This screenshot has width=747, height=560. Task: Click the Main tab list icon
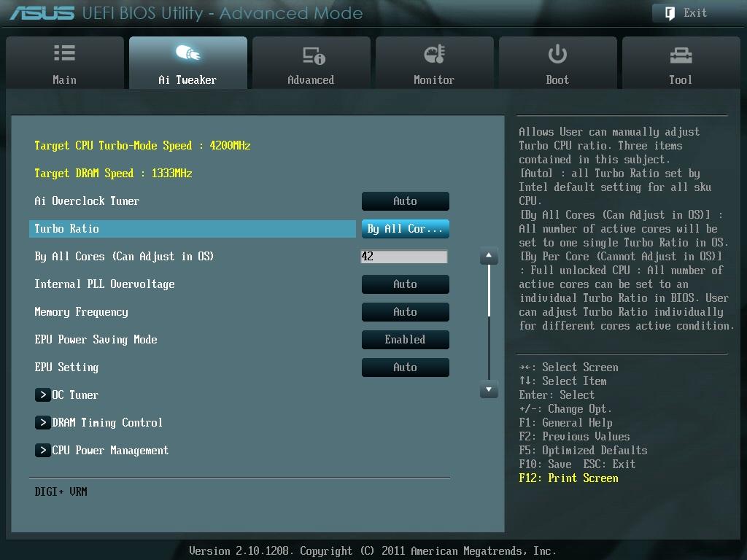[64, 52]
